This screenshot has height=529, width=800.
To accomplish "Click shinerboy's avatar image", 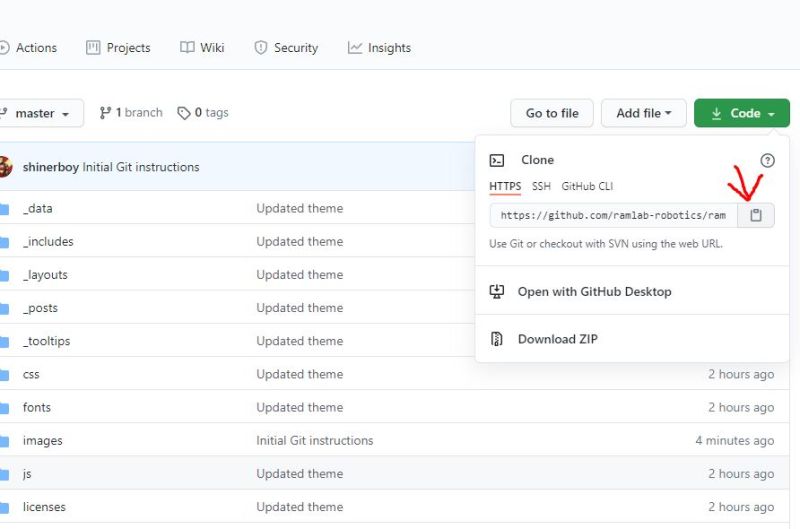I will [5, 167].
